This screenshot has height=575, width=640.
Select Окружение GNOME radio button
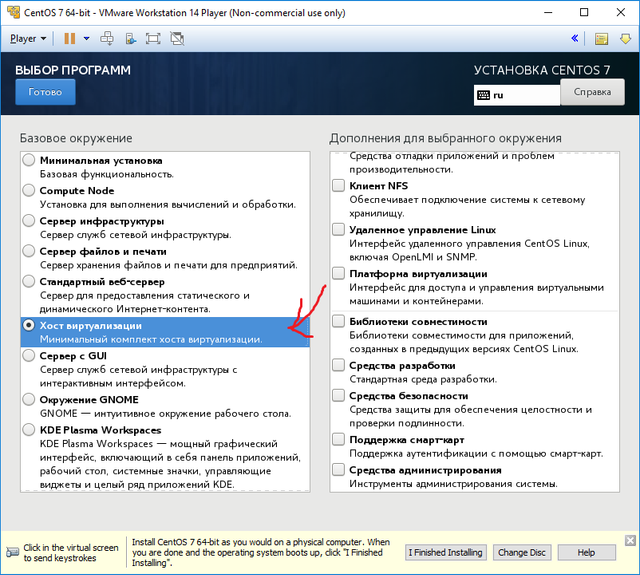(x=29, y=399)
